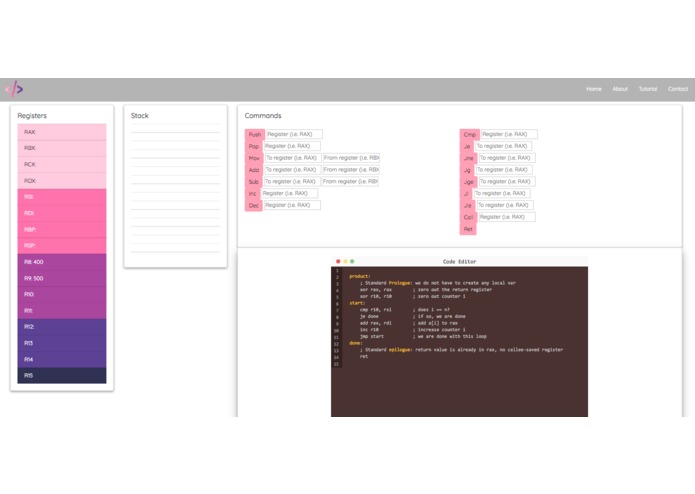
Task: Select the R12 register row
Action: pyautogui.click(x=62, y=327)
